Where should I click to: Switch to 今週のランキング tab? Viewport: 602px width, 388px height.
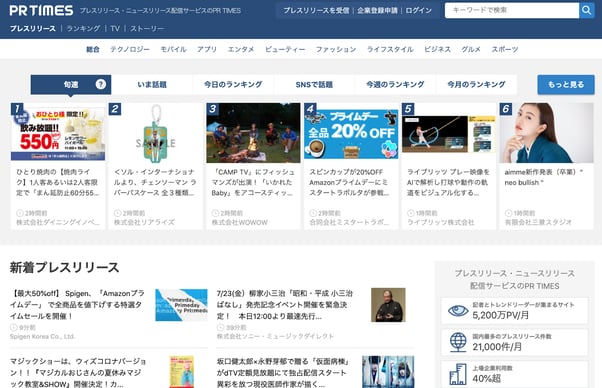[395, 84]
